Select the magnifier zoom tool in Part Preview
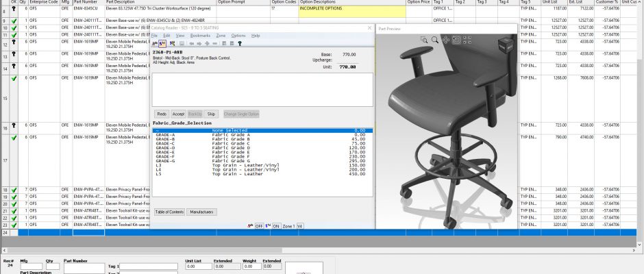 click(x=435, y=40)
